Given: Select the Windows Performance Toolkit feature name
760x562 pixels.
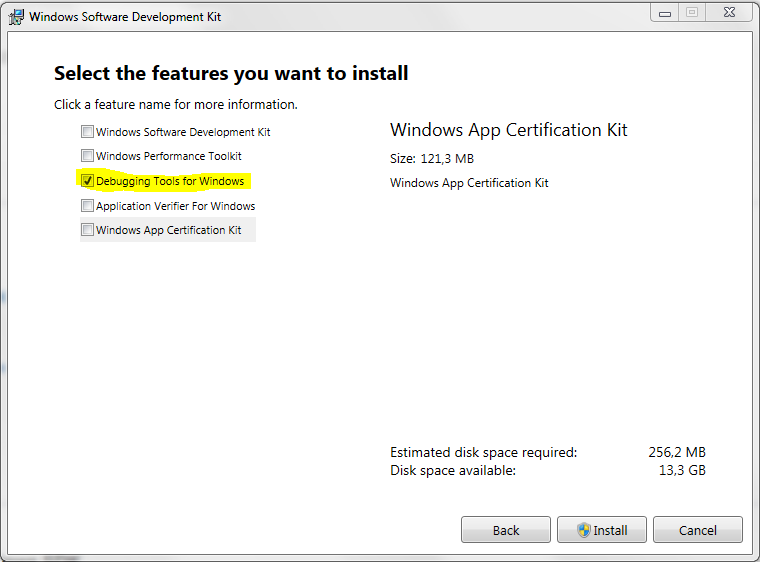Looking at the screenshot, I should 169,156.
